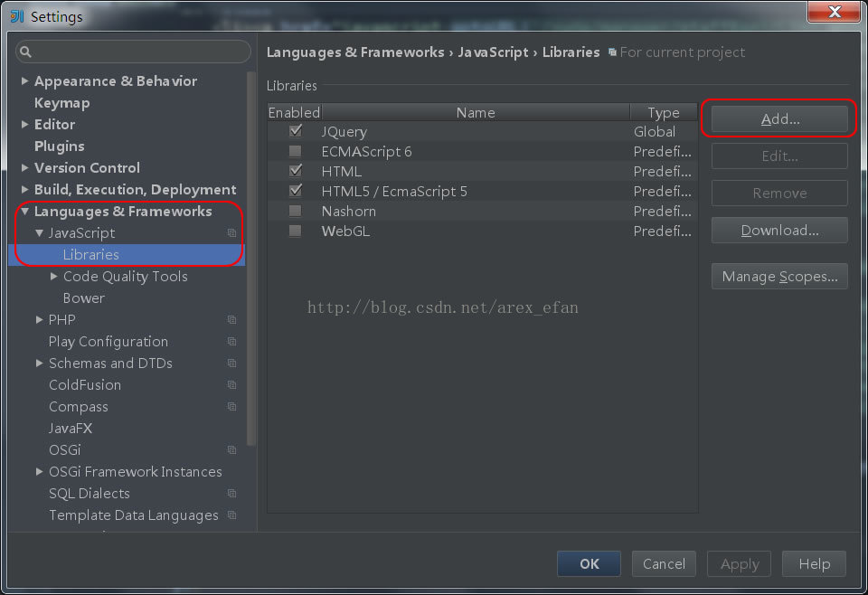Click the settings tree vertical scrollbar

pyautogui.click(x=250, y=258)
